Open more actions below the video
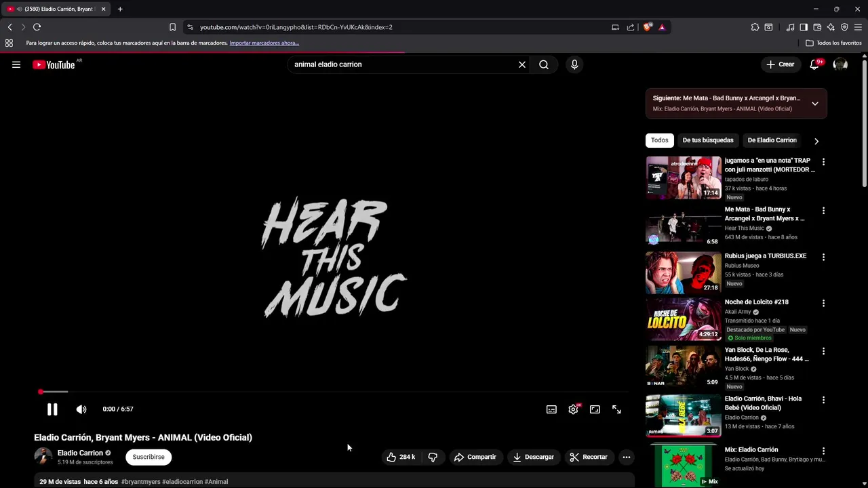Image resolution: width=868 pixels, height=488 pixels. point(627,457)
